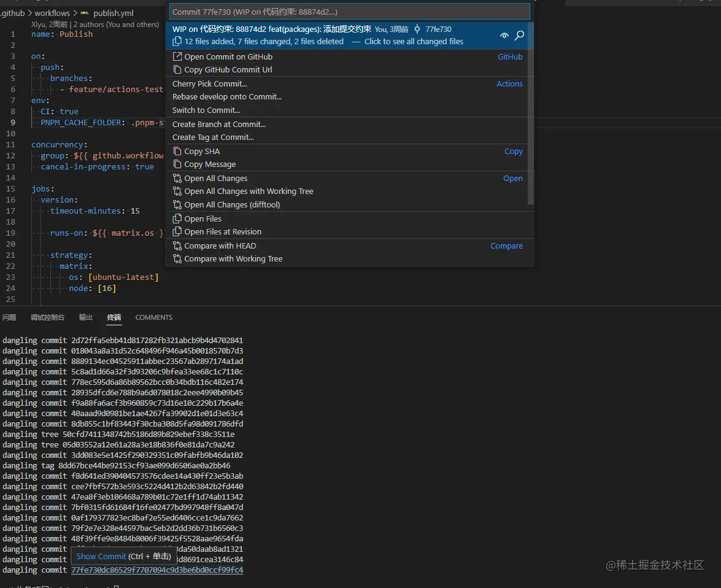Click the 77fe730dc86529 commit hash link

coord(157,570)
